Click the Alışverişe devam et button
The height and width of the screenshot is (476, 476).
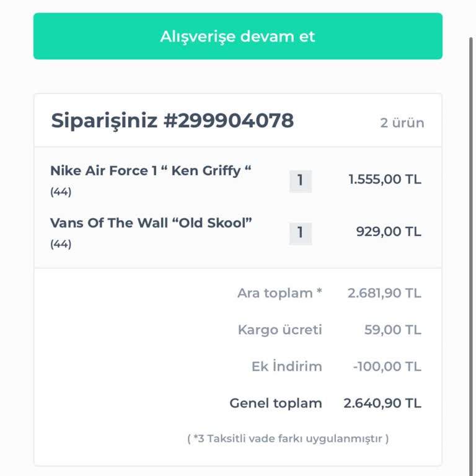238,37
